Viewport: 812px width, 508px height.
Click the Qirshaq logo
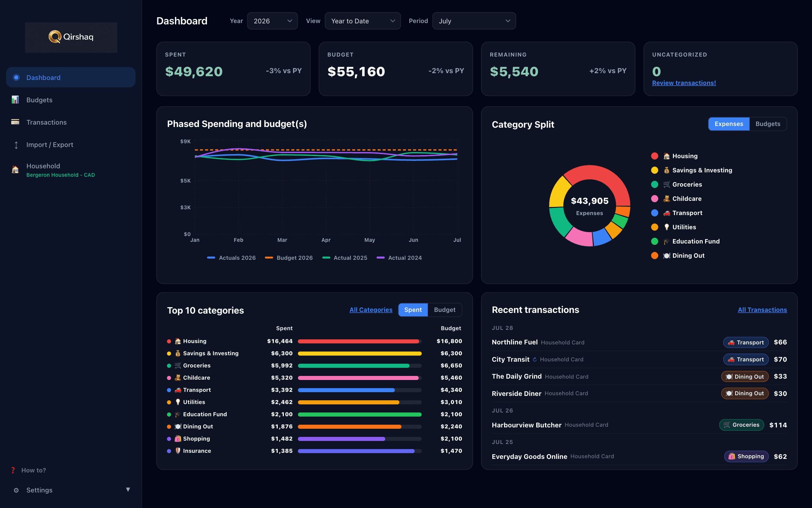pos(71,37)
